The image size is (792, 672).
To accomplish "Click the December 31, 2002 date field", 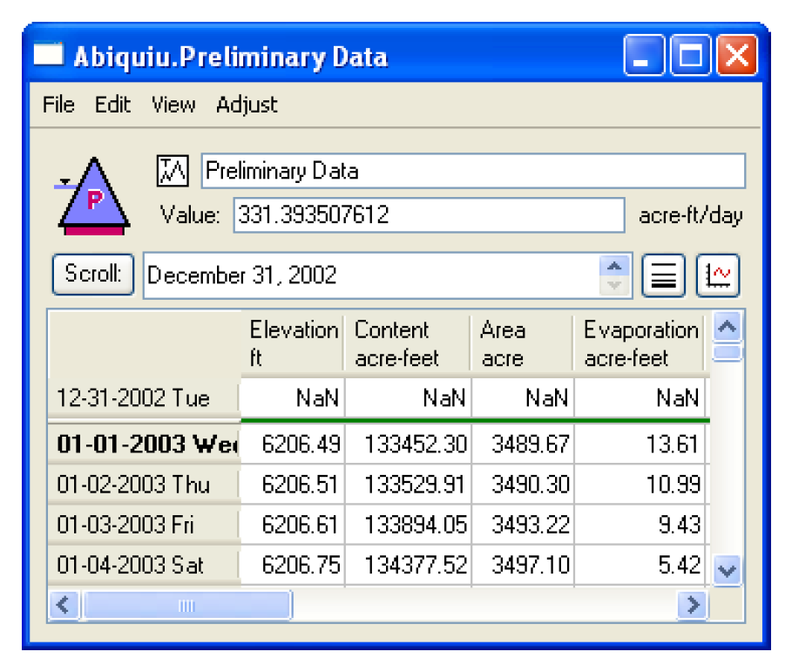I will (x=372, y=276).
